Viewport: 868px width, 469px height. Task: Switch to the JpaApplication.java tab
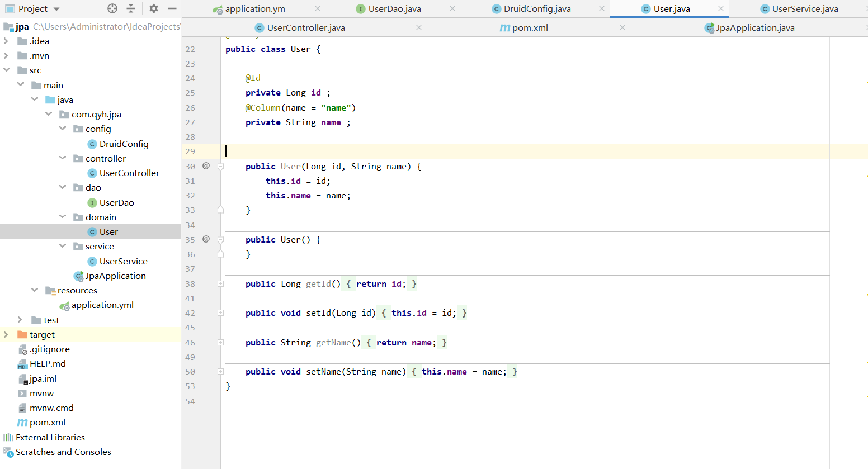coord(749,28)
